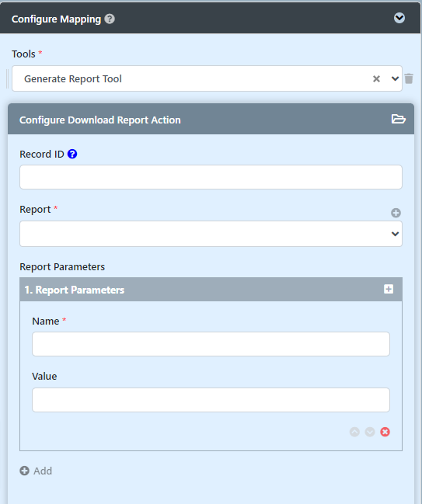Viewport: 422px width, 504px height.
Task: Clear the Generate Report Tool selection
Action: (376, 78)
